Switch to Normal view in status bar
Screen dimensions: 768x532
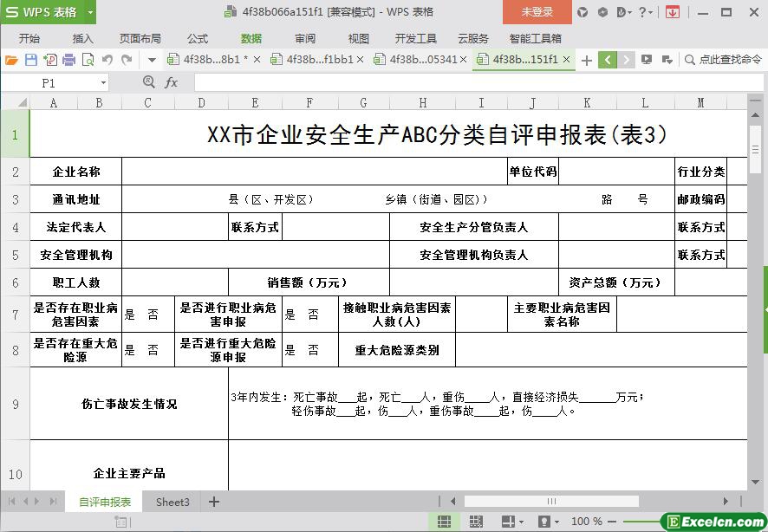[444, 522]
